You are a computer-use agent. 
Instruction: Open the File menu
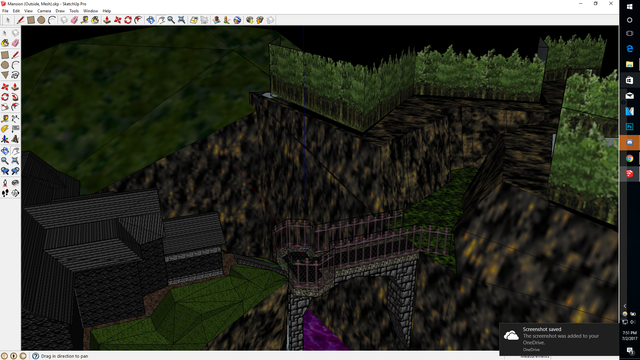click(5, 11)
